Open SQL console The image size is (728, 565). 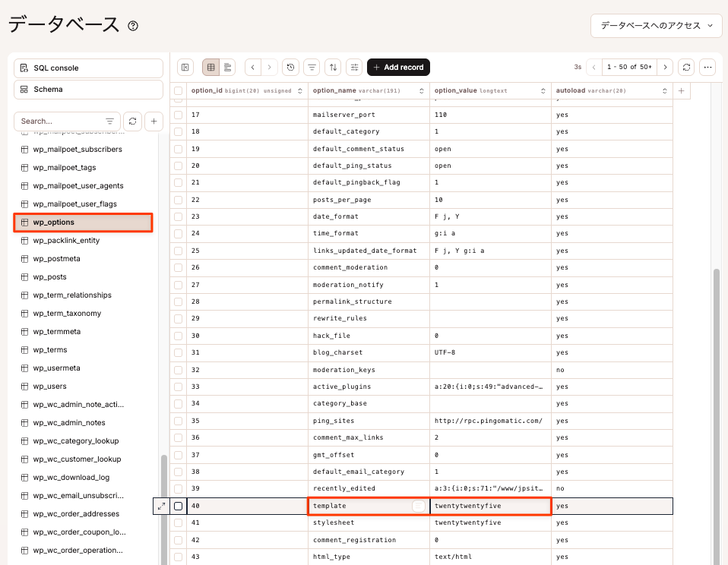[88, 68]
